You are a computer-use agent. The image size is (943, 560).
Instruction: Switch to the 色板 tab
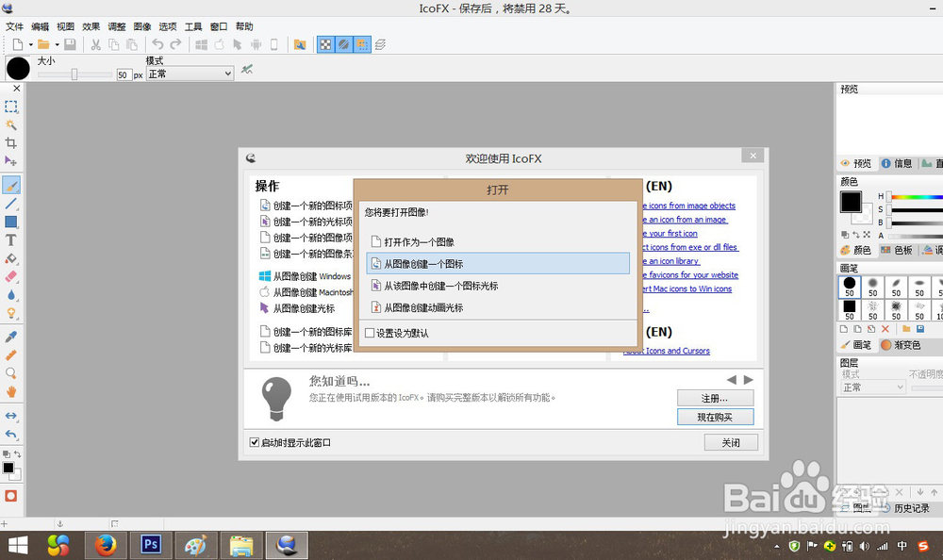[x=897, y=250]
